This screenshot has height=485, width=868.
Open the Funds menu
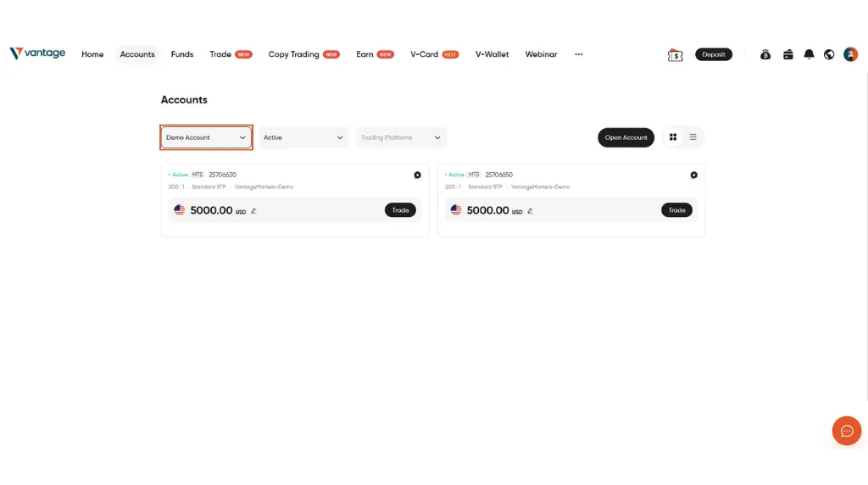(x=182, y=54)
